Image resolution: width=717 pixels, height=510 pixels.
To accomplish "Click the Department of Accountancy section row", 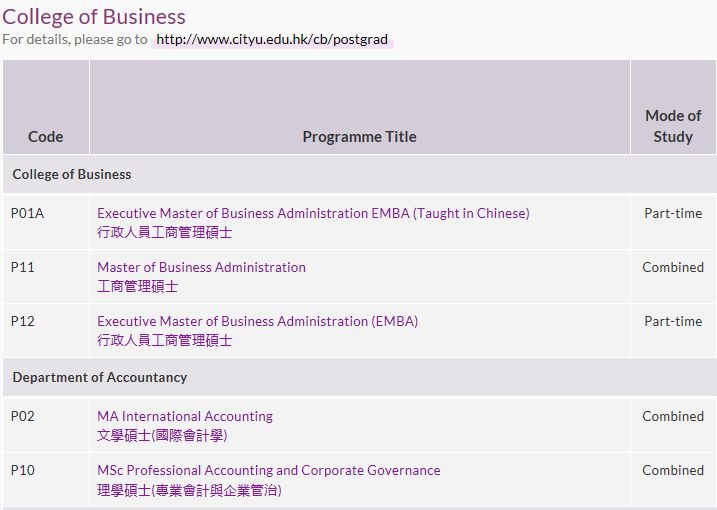I will click(x=359, y=377).
